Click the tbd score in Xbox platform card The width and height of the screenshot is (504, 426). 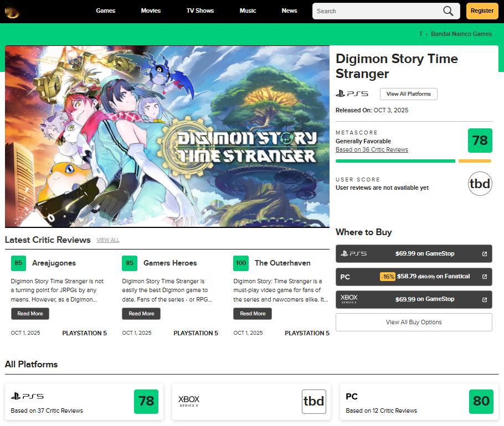tap(313, 401)
